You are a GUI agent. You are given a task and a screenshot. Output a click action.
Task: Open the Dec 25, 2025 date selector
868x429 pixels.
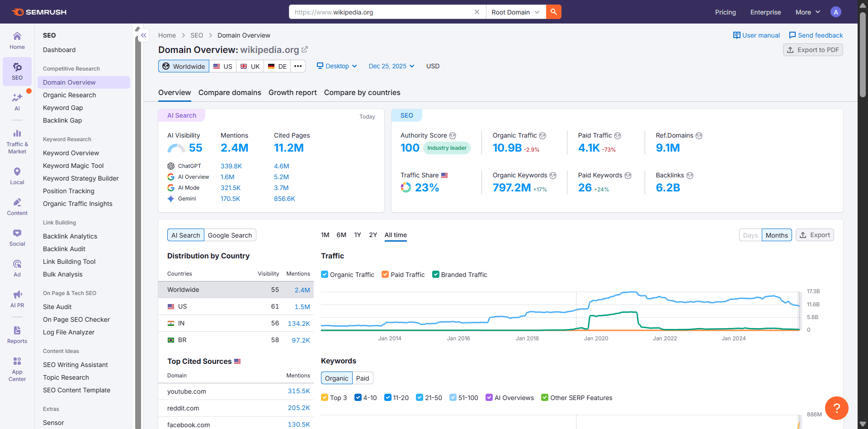click(x=391, y=66)
